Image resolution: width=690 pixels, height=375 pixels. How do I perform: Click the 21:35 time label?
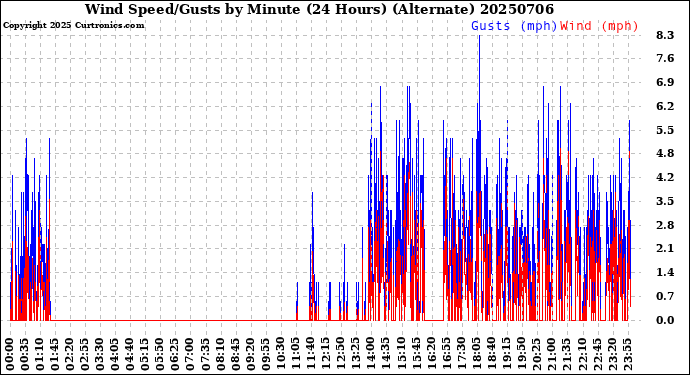pos(567,354)
